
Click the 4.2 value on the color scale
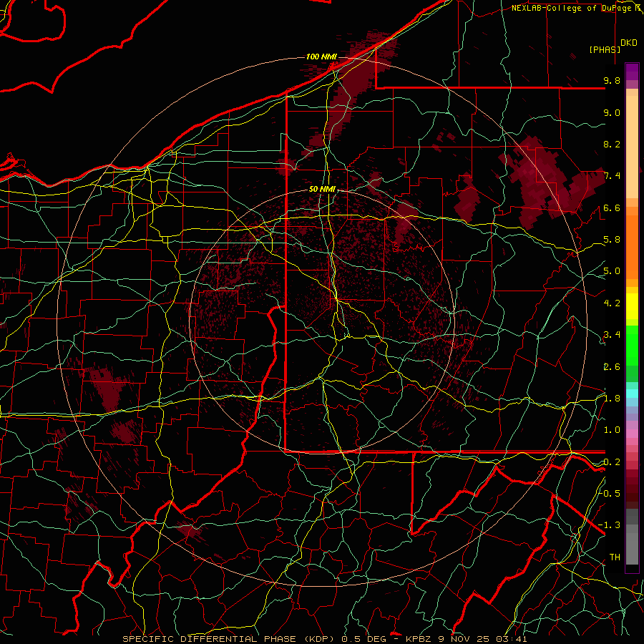click(612, 303)
